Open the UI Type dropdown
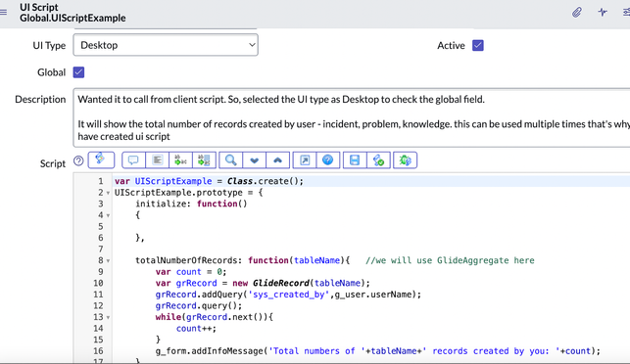 [166, 45]
